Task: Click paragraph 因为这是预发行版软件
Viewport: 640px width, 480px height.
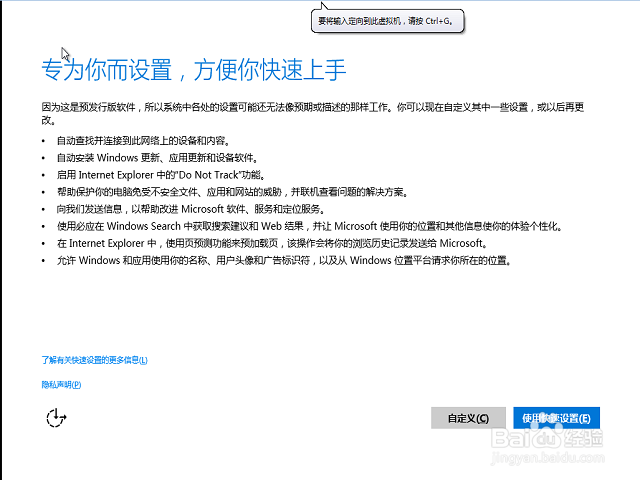Action: [313, 113]
